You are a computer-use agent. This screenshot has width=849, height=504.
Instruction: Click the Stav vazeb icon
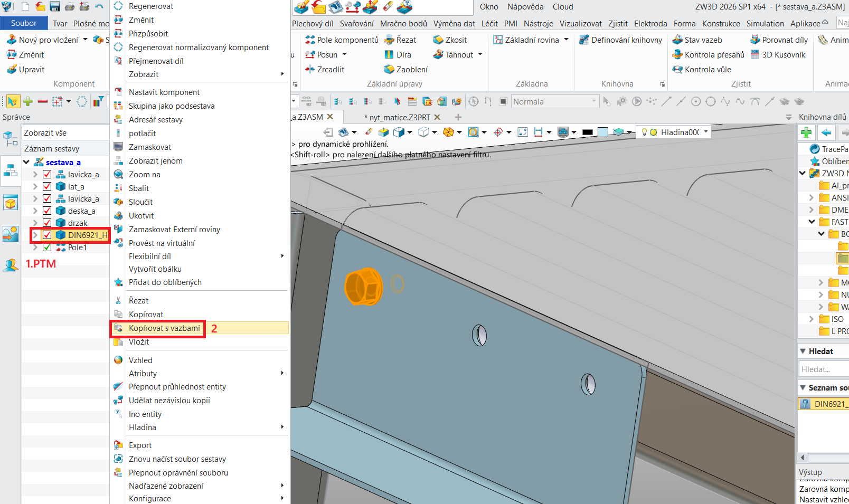click(x=677, y=40)
